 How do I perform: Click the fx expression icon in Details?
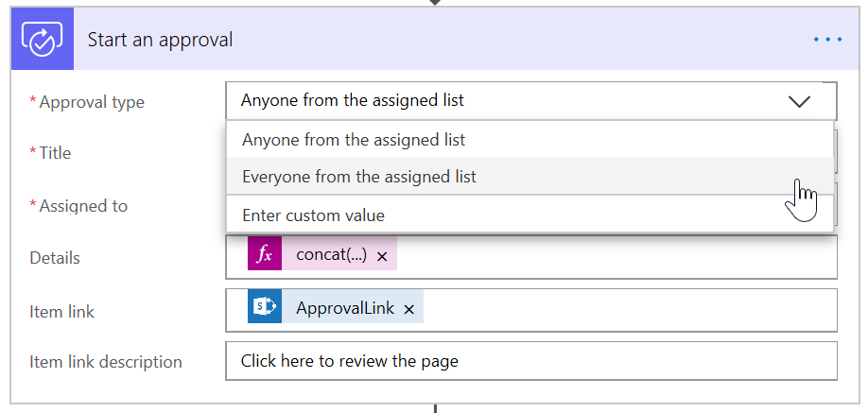(x=265, y=254)
